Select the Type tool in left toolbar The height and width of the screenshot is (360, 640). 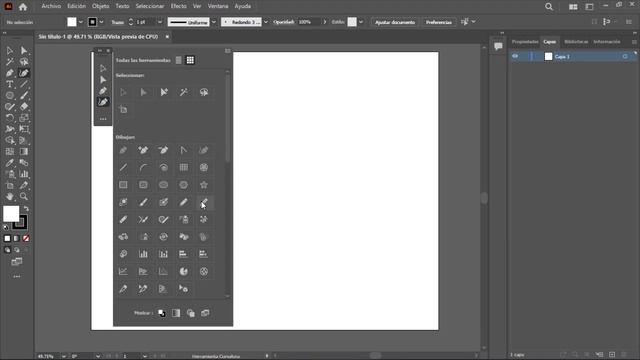point(9,84)
